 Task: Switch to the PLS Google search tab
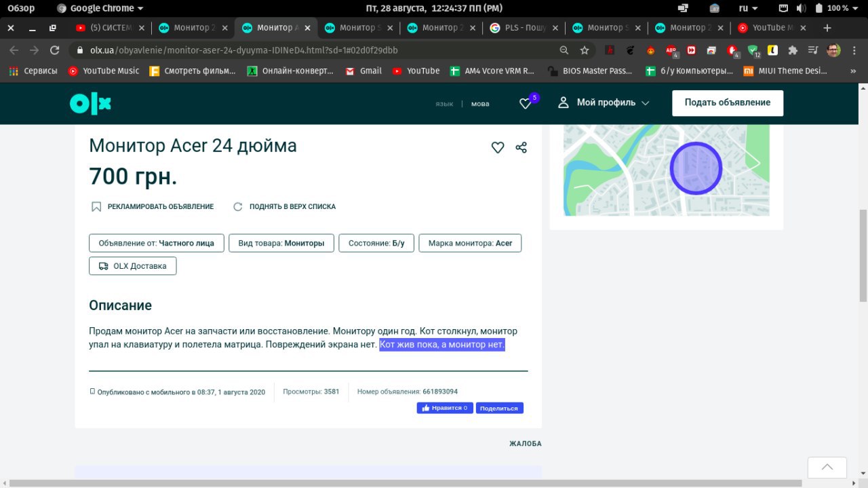click(525, 28)
